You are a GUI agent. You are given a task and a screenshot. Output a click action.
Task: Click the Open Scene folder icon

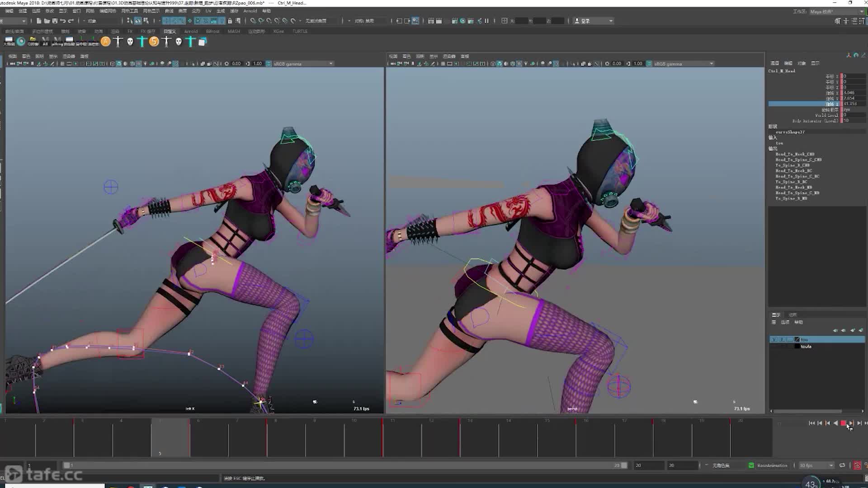tap(47, 21)
